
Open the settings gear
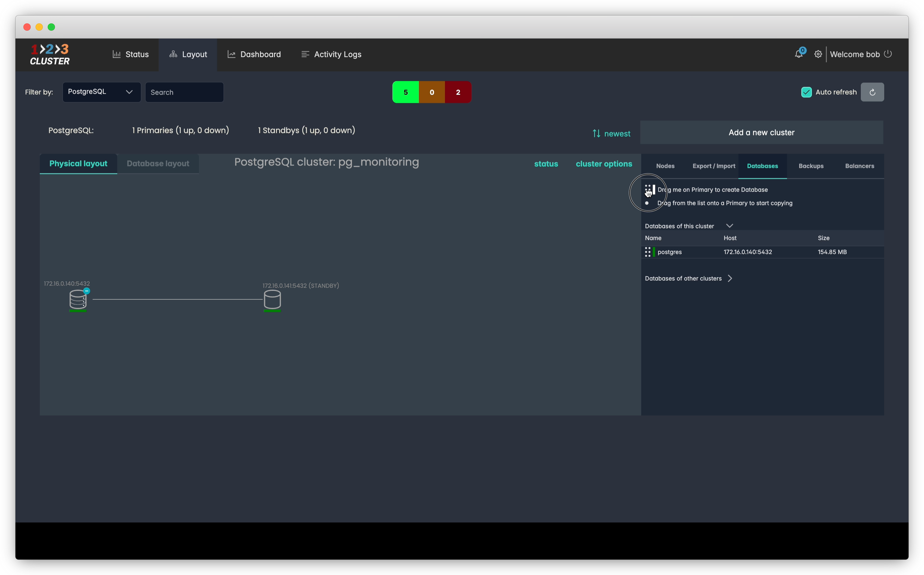[x=818, y=54]
